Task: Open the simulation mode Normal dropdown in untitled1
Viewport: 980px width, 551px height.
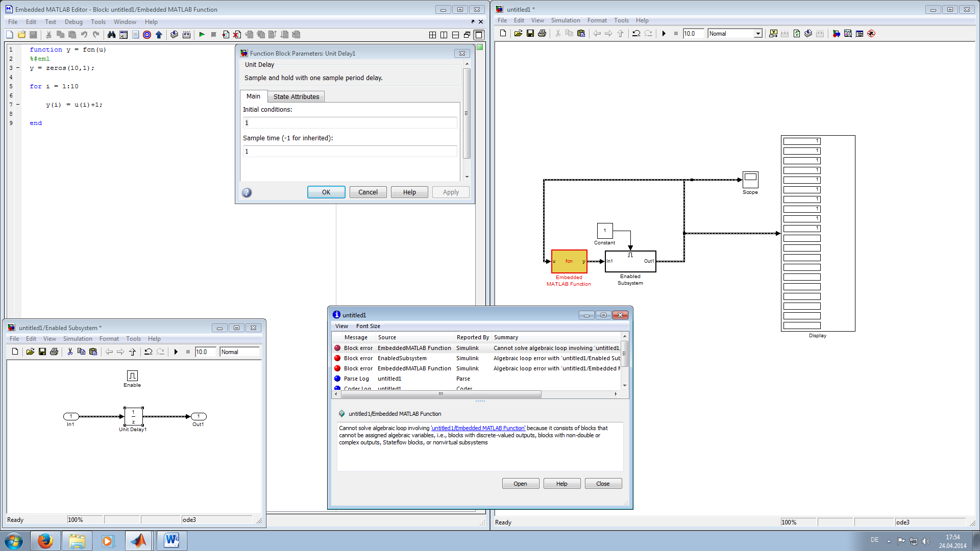Action: [758, 34]
